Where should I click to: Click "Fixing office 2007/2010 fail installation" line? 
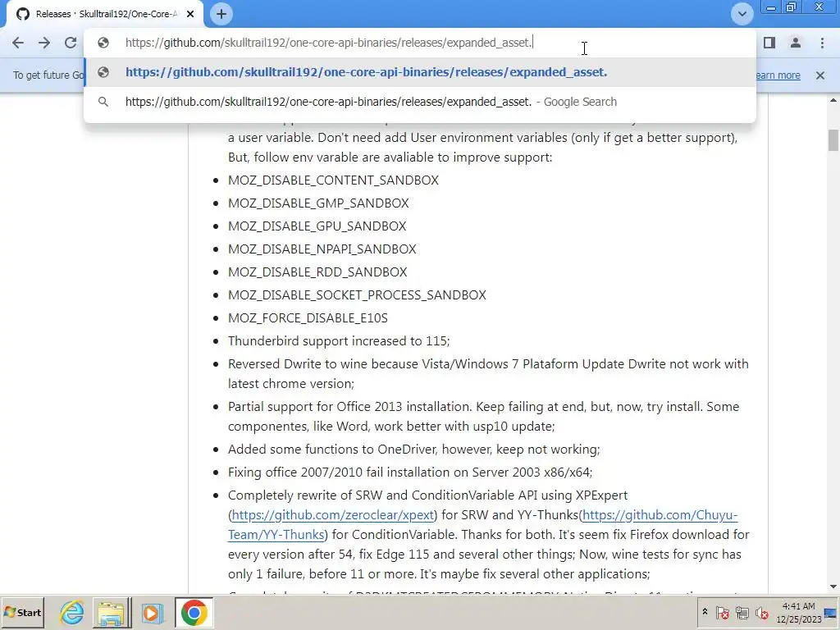[x=410, y=472]
